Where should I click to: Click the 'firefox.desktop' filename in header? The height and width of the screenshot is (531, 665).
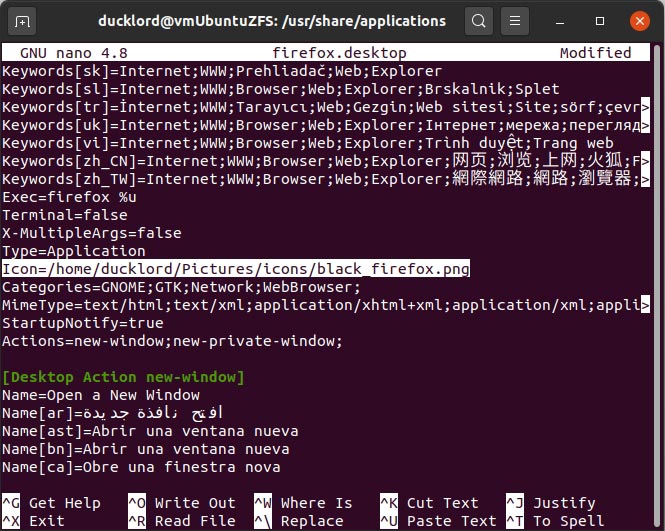coord(339,53)
